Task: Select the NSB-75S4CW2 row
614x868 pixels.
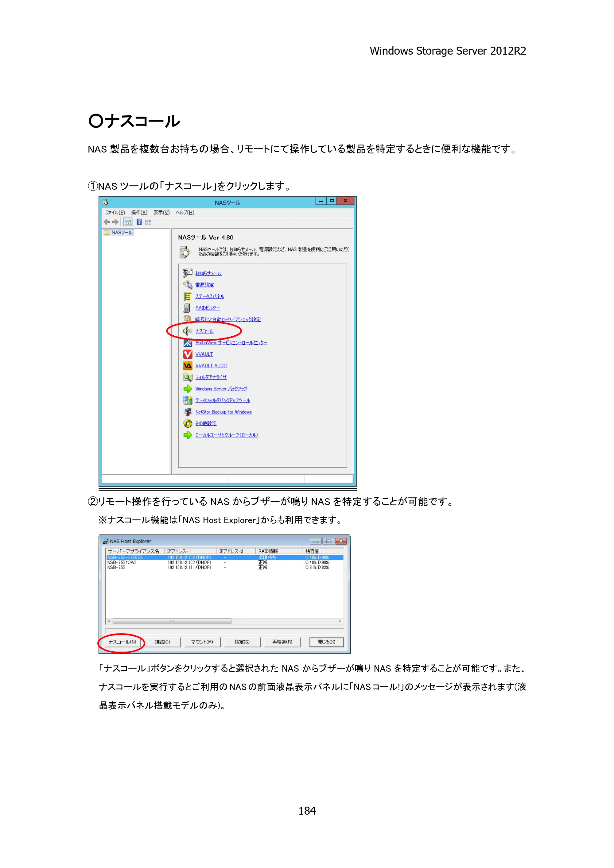Action: click(x=225, y=562)
